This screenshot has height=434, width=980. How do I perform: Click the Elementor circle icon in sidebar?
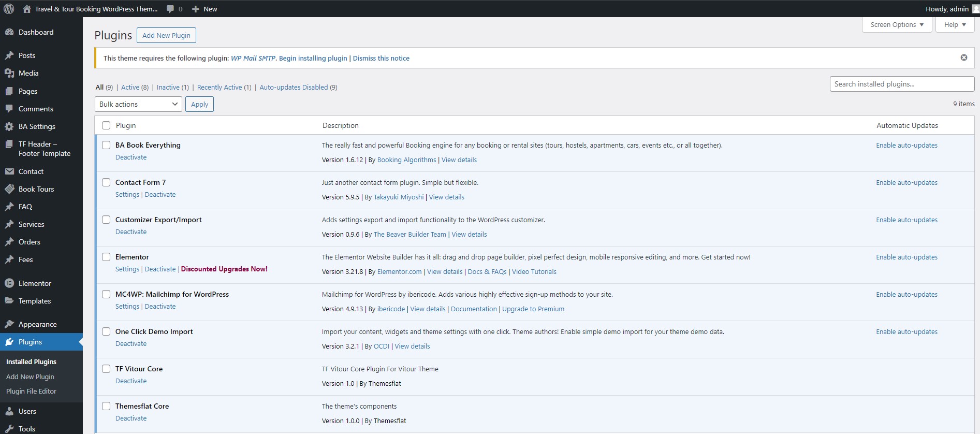9,283
